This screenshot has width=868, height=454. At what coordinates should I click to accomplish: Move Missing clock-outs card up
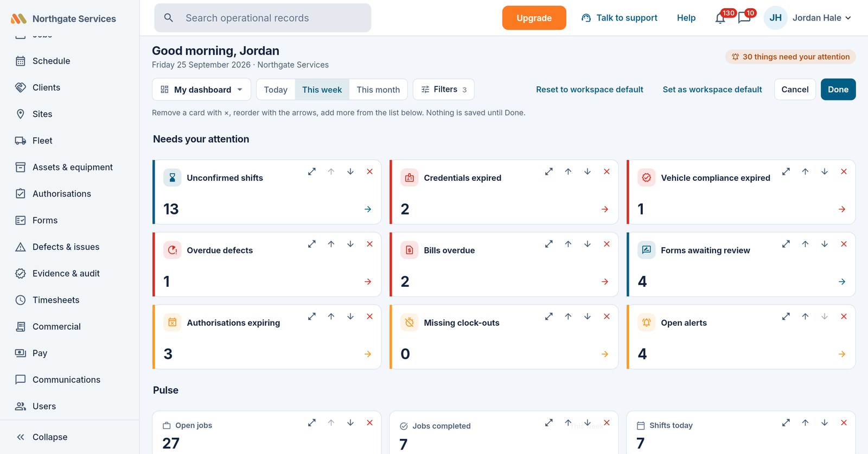pos(568,317)
